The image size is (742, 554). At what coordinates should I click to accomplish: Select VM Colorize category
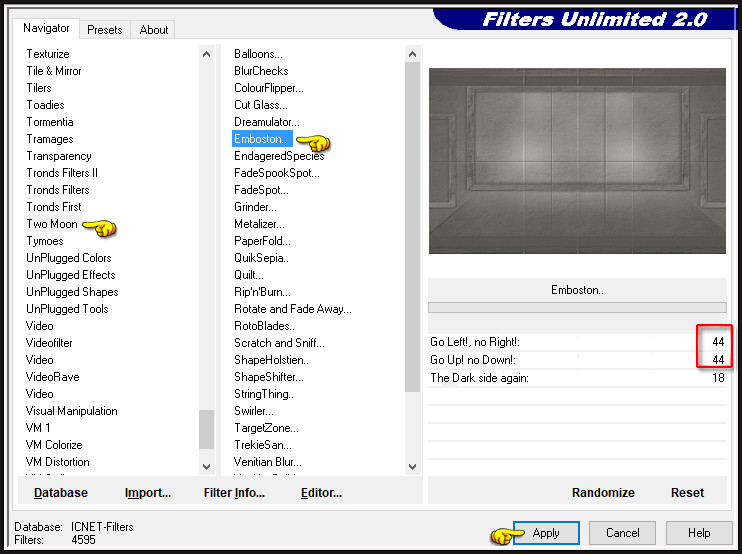54,445
